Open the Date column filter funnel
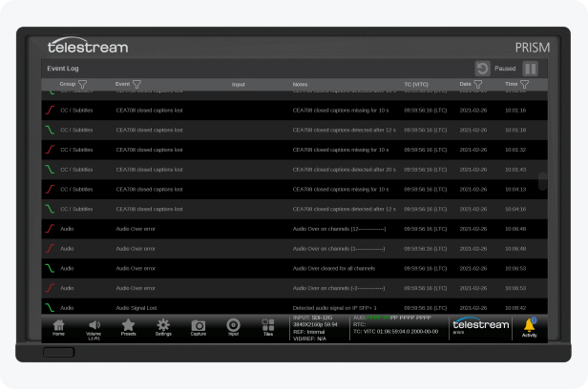Image resolution: width=588 pixels, height=389 pixels. [478, 84]
